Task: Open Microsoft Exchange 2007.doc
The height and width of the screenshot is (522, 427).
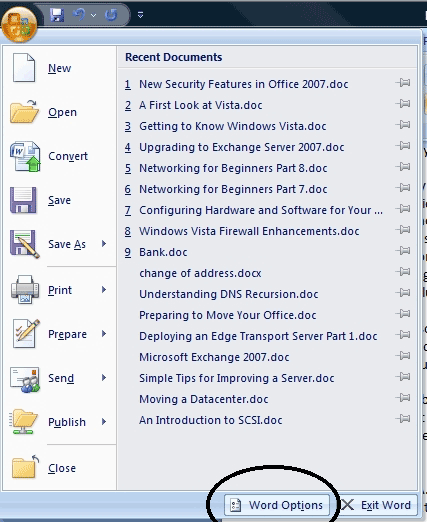Action: pyautogui.click(x=214, y=357)
